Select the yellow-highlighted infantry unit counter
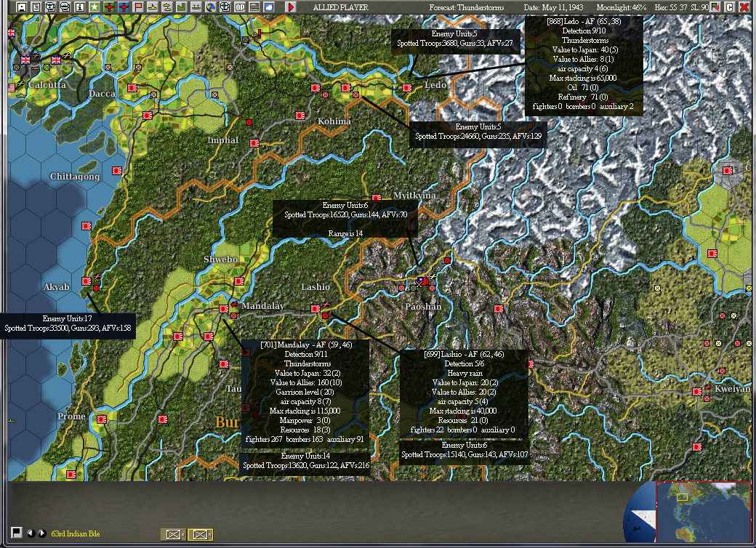The height and width of the screenshot is (548, 756). click(200, 534)
